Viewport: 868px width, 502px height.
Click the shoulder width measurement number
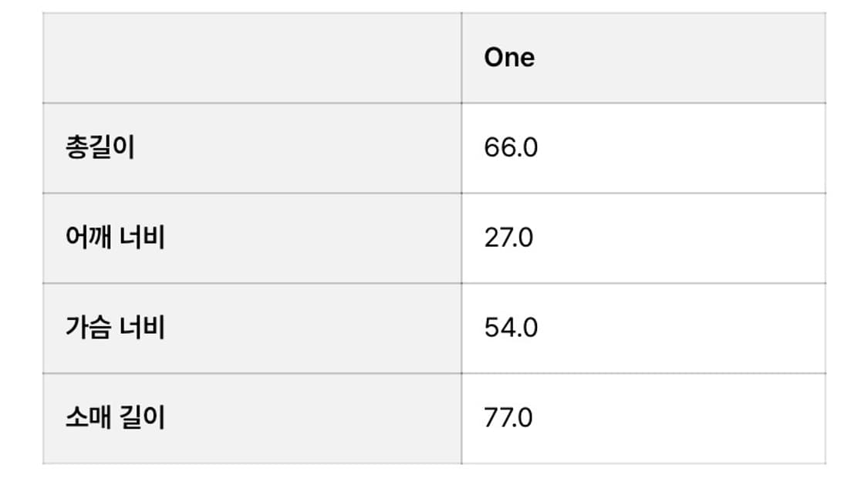(508, 238)
